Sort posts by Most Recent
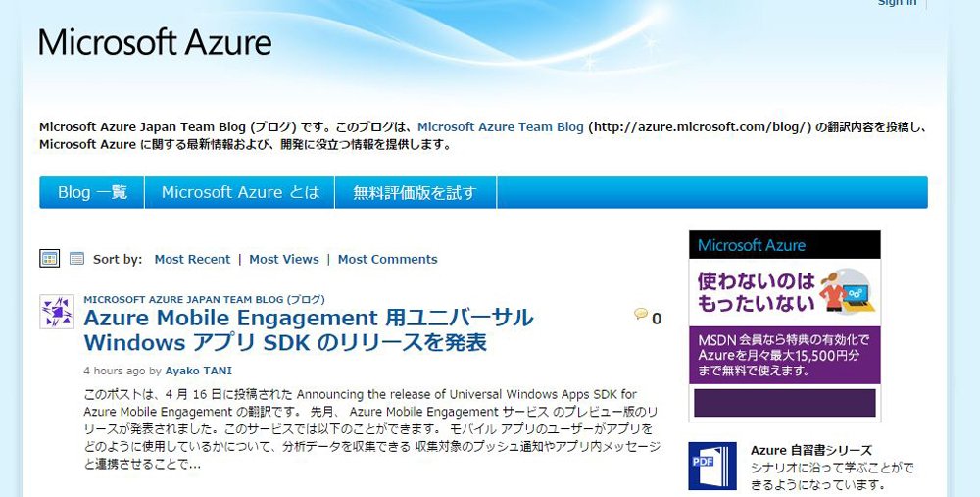The image size is (980, 497). click(192, 259)
